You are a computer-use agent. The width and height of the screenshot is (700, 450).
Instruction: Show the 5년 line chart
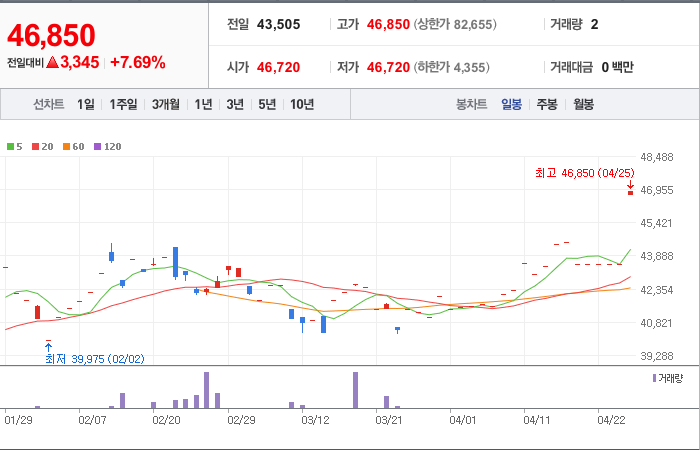[267, 104]
